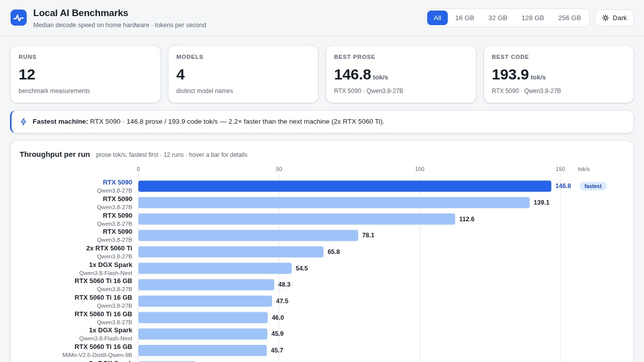Screen dimensions: 644x362
Task: Click the distinct model names caption
Action: coord(205,91)
